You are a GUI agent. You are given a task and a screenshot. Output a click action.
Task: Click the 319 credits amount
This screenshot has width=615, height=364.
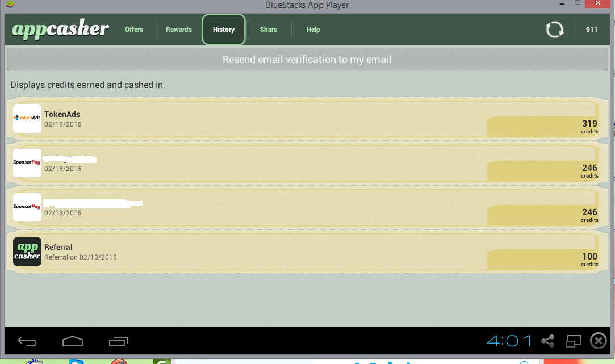click(x=589, y=126)
